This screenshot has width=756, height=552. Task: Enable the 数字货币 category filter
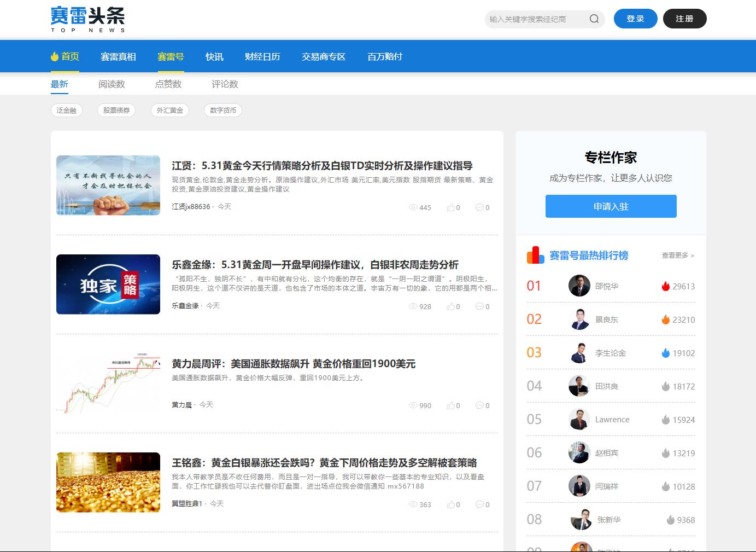pyautogui.click(x=223, y=111)
